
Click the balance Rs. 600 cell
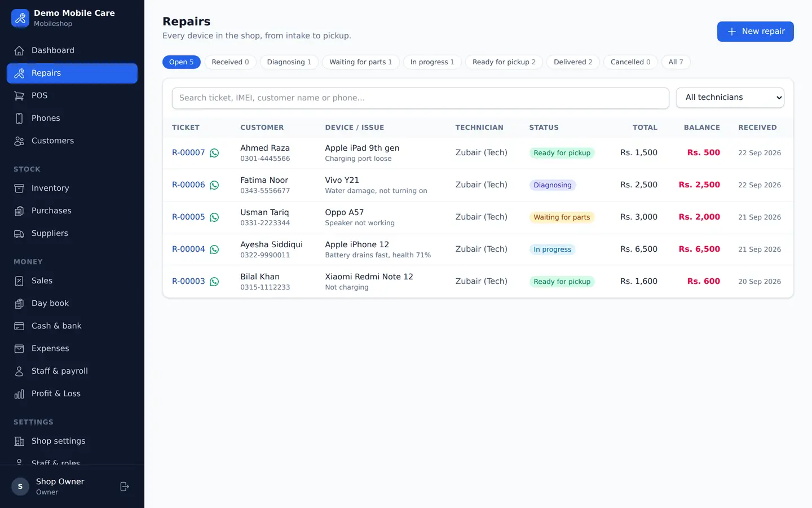point(704,281)
